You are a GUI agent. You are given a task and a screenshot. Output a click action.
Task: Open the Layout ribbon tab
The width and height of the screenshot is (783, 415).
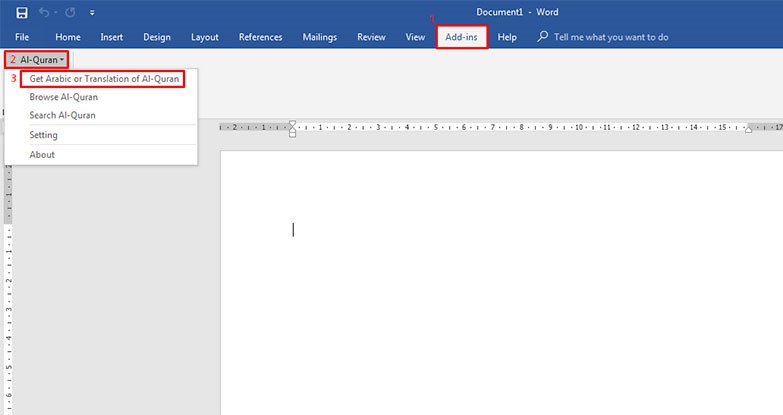click(205, 37)
